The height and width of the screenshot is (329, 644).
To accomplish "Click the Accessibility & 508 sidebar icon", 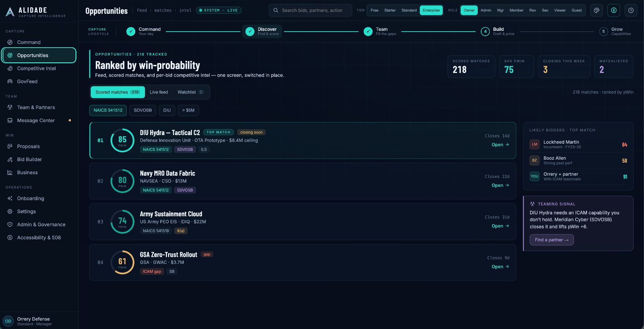I will (10, 238).
